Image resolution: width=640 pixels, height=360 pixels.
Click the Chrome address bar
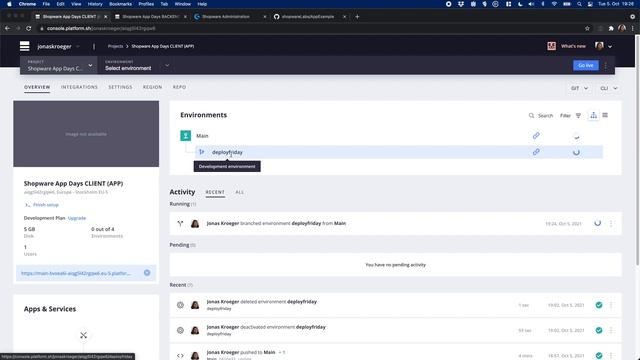point(310,28)
